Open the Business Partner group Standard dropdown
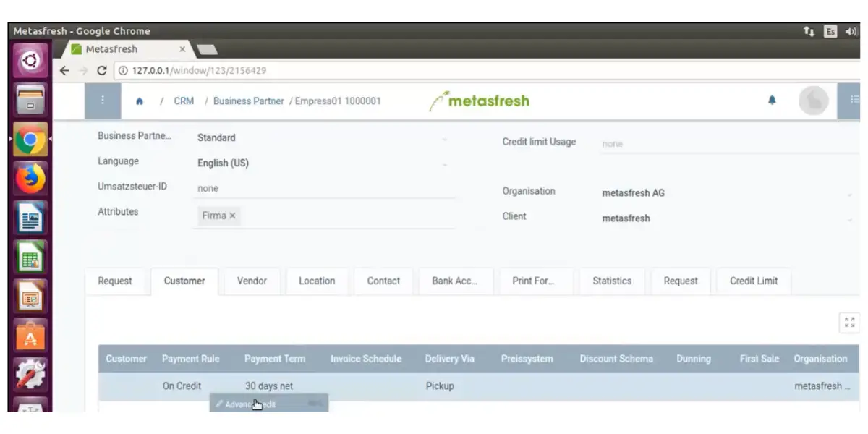Image resolution: width=868 pixels, height=434 pixels. click(x=324, y=137)
